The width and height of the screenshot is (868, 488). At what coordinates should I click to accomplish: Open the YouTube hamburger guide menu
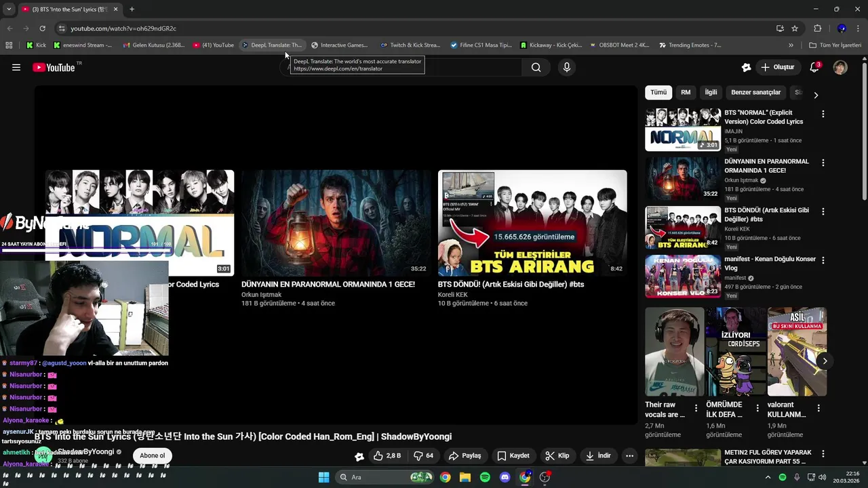pos(16,67)
